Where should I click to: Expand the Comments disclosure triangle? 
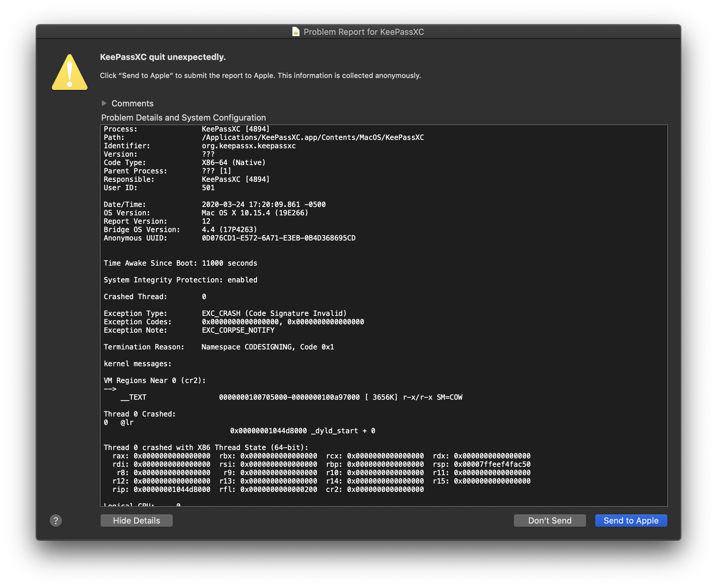104,103
